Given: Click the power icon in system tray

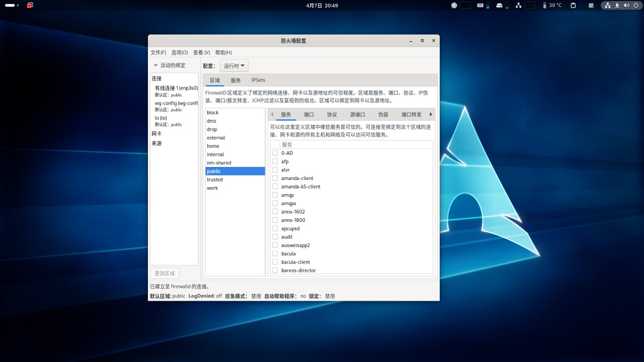Looking at the screenshot, I should pos(635,6).
